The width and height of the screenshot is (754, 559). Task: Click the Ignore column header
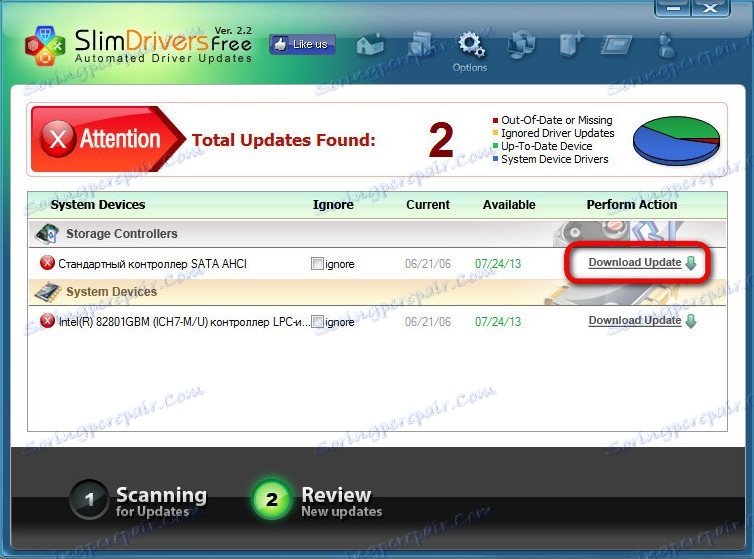pyautogui.click(x=333, y=205)
